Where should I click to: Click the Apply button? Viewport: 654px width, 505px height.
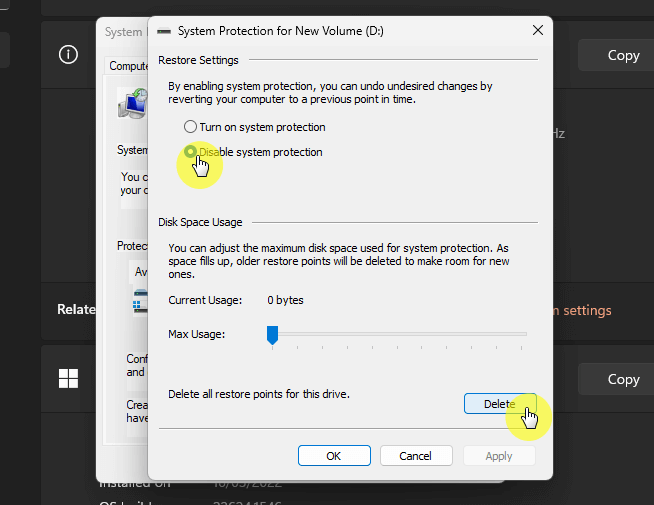point(499,455)
